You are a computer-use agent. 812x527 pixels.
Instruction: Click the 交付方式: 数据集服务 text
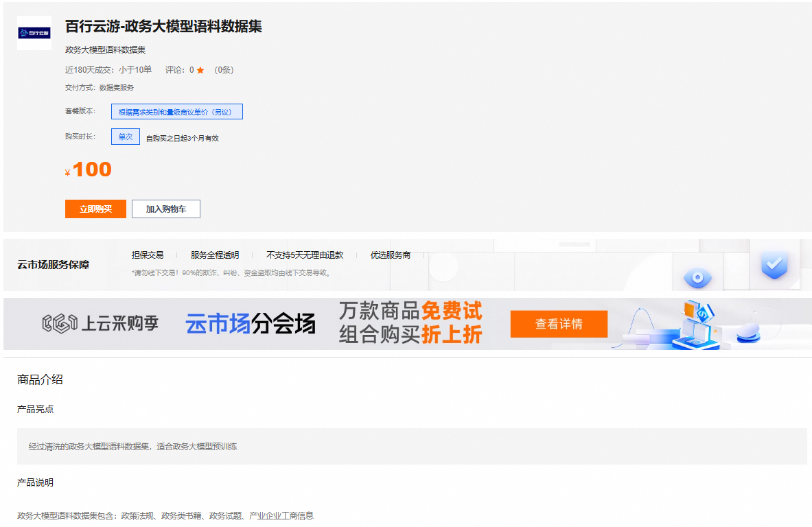coord(100,87)
